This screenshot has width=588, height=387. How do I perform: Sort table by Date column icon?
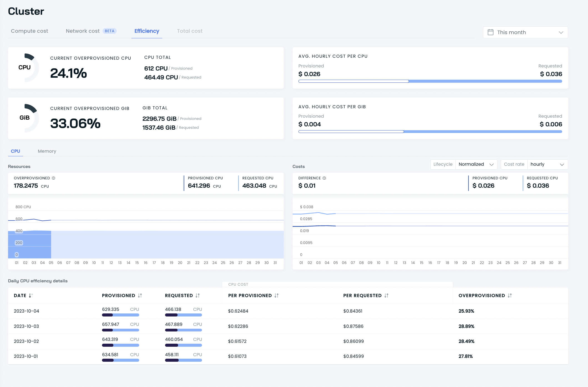pos(31,295)
